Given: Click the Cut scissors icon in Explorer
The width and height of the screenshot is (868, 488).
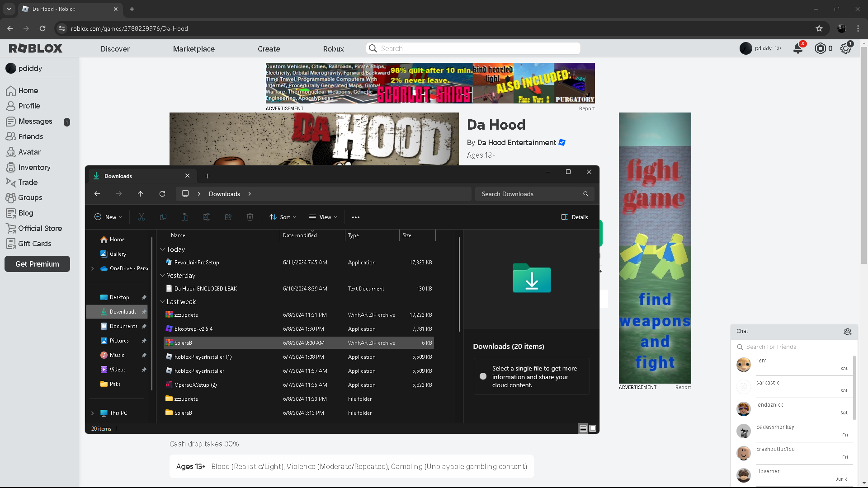Looking at the screenshot, I should tap(142, 217).
